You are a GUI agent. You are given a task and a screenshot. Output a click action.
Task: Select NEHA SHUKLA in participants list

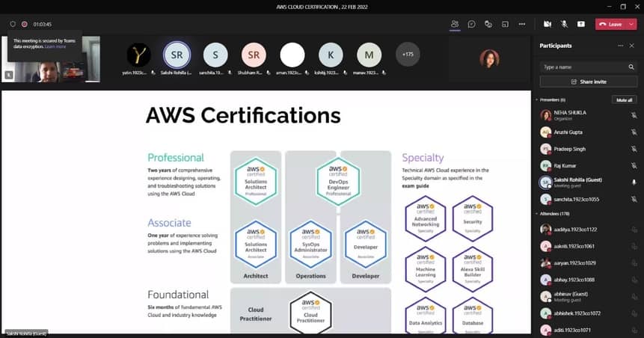tap(572, 113)
